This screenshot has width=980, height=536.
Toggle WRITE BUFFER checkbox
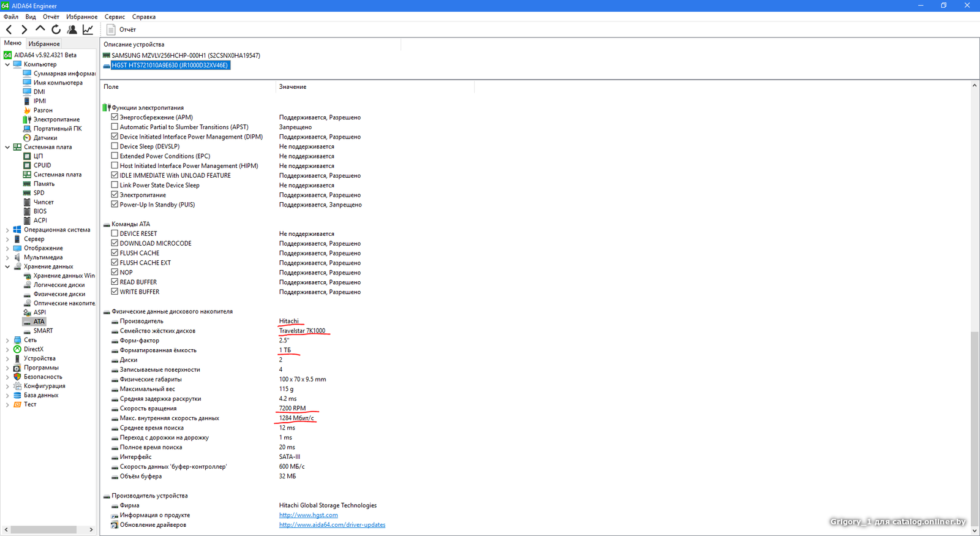115,292
